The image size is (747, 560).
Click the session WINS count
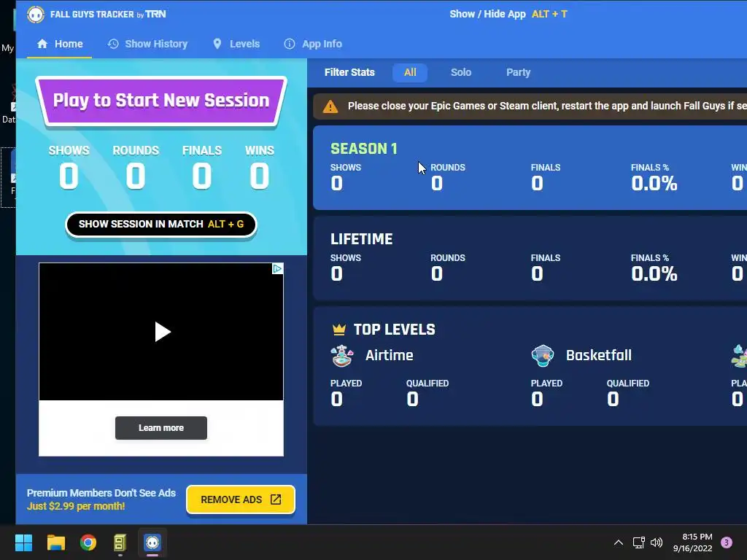tap(260, 176)
